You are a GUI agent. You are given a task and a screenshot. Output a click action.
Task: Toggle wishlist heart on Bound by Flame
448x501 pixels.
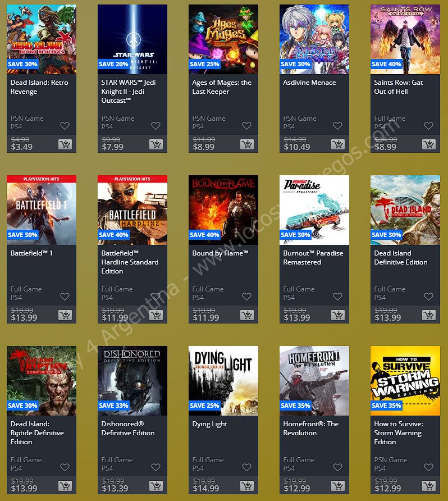(246, 297)
